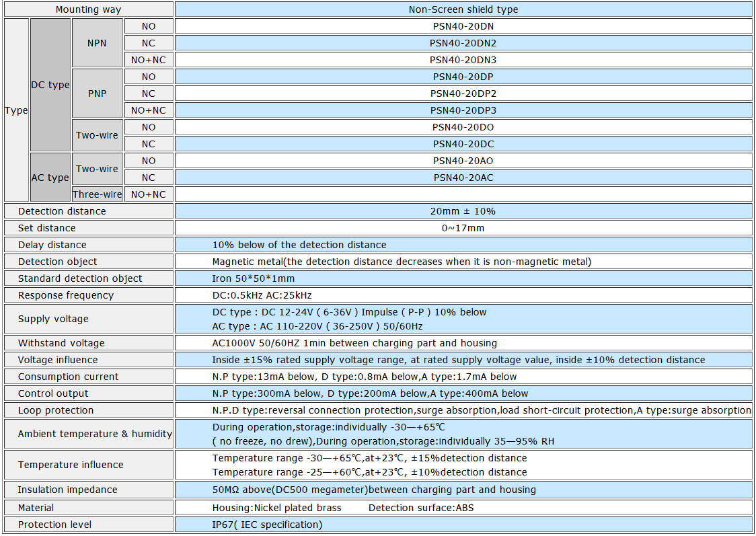Select the "individually -30—+65℃" operation line
Screen dimensions: 756x536
[329, 428]
